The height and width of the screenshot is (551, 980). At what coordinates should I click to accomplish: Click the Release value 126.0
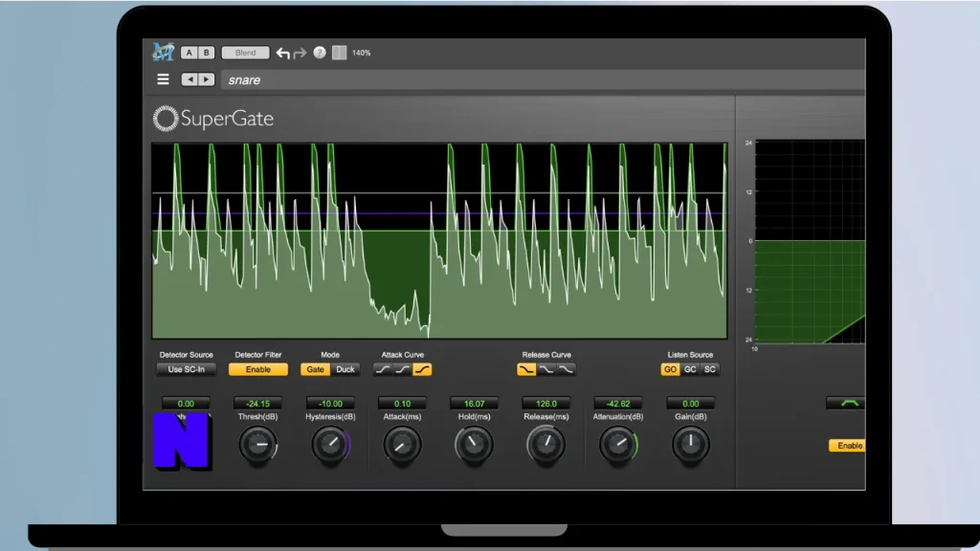click(x=546, y=404)
